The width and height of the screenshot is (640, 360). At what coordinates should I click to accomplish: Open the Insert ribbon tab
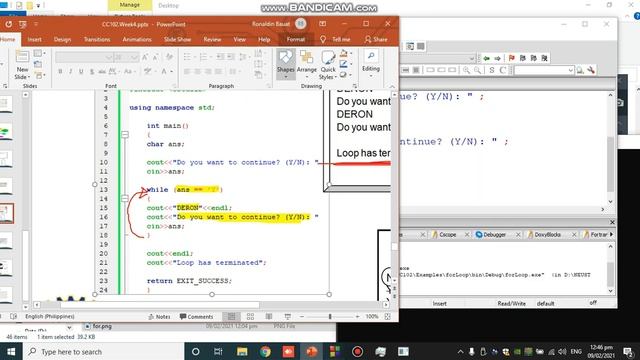point(34,39)
